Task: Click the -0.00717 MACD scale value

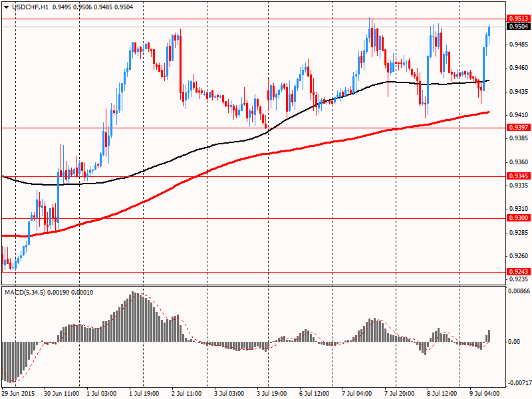Action: point(519,383)
